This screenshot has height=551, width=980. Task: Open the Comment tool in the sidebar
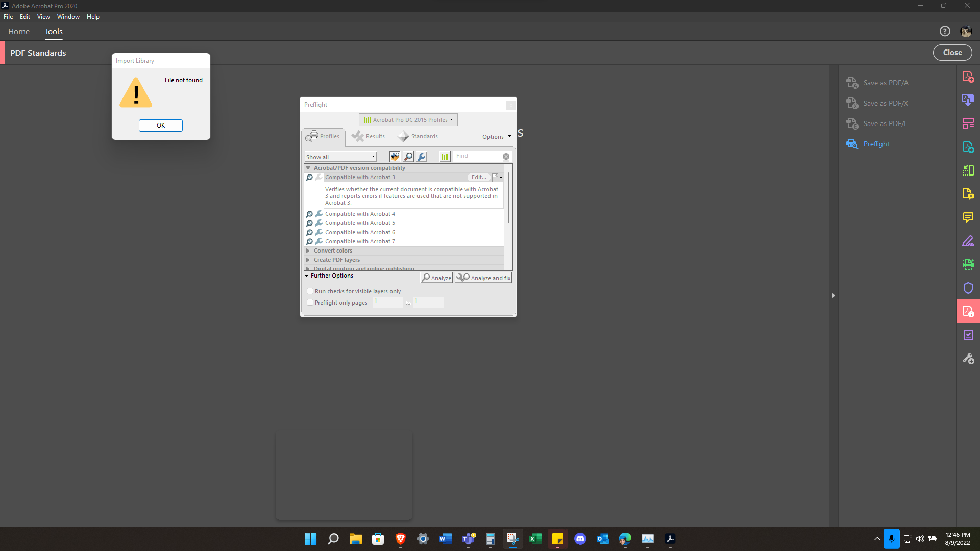(968, 217)
